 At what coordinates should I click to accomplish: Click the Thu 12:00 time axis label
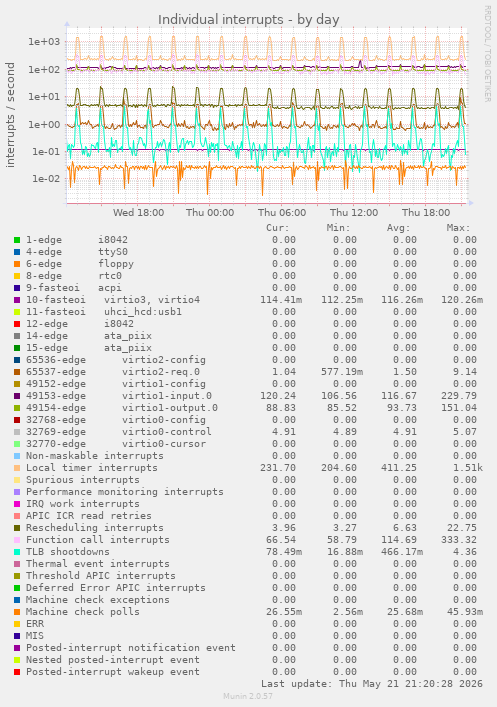coord(354,212)
